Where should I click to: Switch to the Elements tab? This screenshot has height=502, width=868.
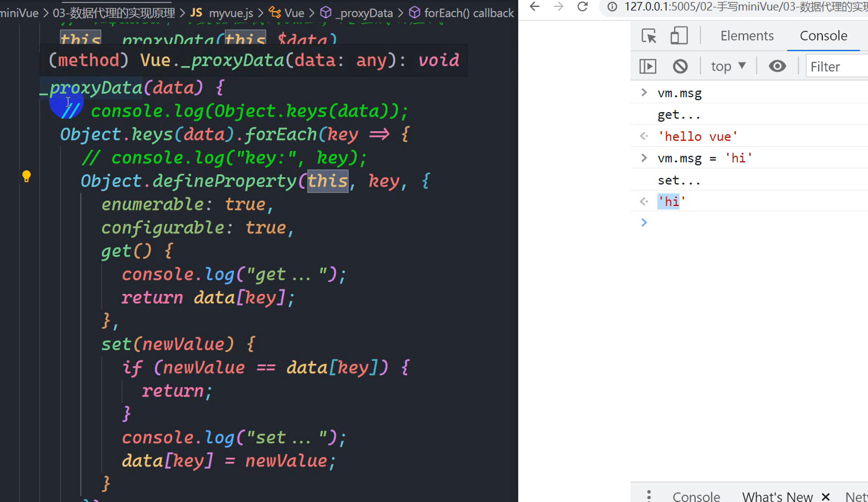point(747,36)
